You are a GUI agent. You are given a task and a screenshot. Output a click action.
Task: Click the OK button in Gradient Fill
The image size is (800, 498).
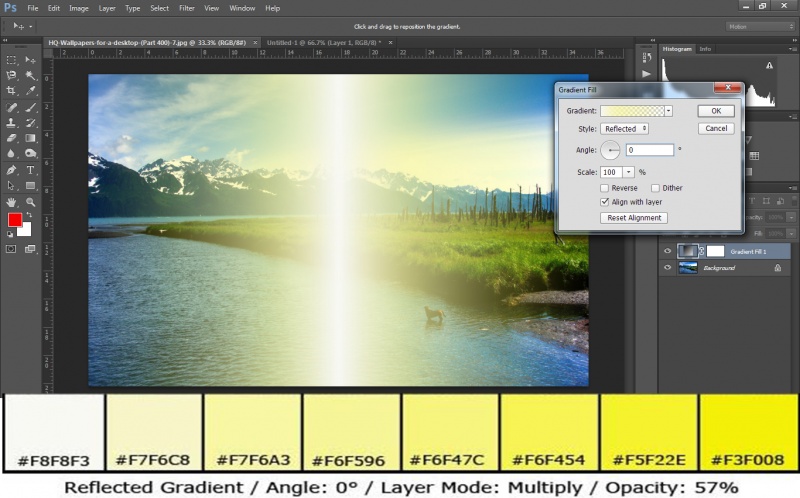(716, 111)
